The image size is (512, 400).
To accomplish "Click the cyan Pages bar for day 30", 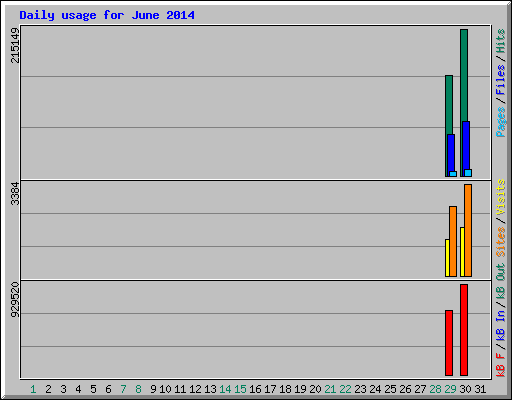I will click(468, 173).
